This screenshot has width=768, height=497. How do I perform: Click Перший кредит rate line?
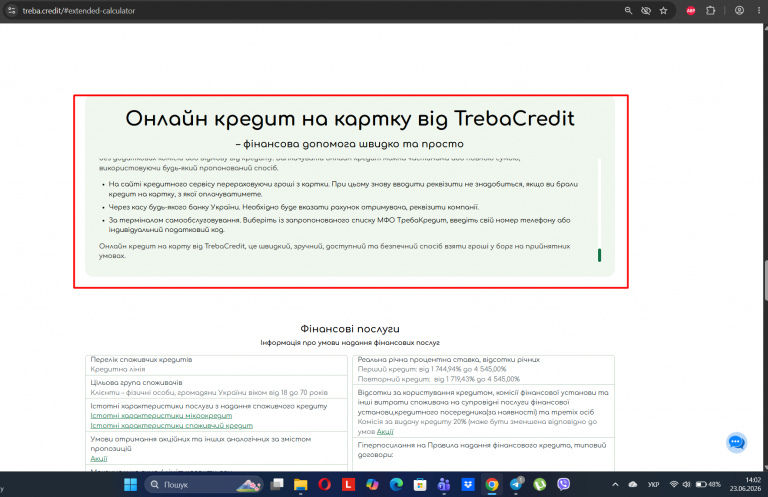(432, 369)
